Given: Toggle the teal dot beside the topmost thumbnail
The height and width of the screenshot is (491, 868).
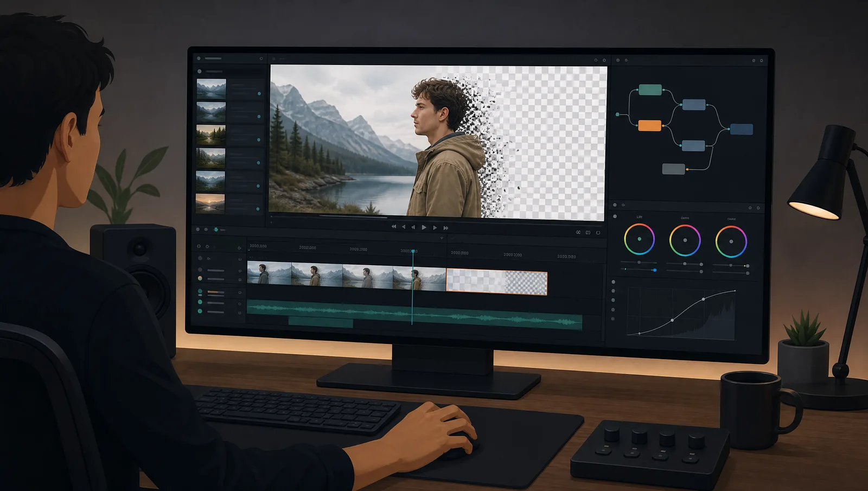Looking at the screenshot, I should tap(259, 93).
